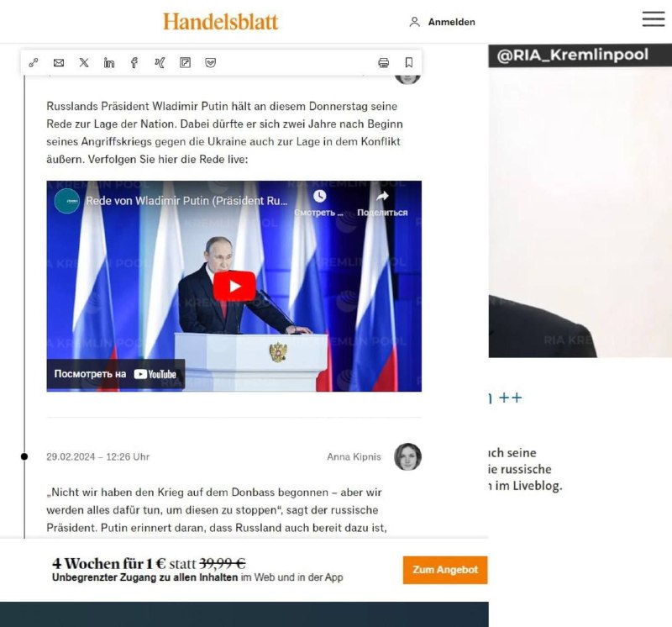Share via Flipboard icon
Screen dimensions: 672x627
click(x=185, y=63)
